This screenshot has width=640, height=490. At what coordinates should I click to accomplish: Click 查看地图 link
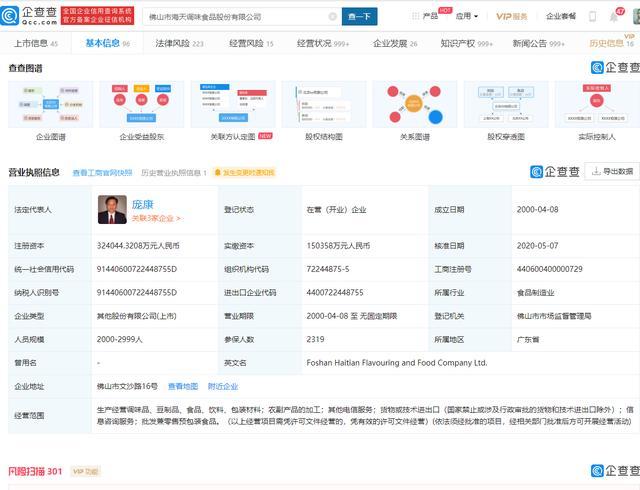point(183,386)
